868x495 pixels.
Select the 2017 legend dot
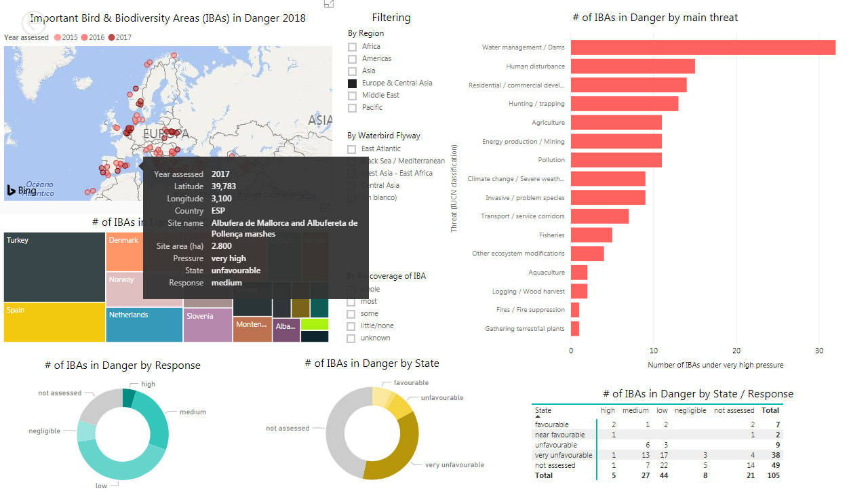[x=111, y=38]
